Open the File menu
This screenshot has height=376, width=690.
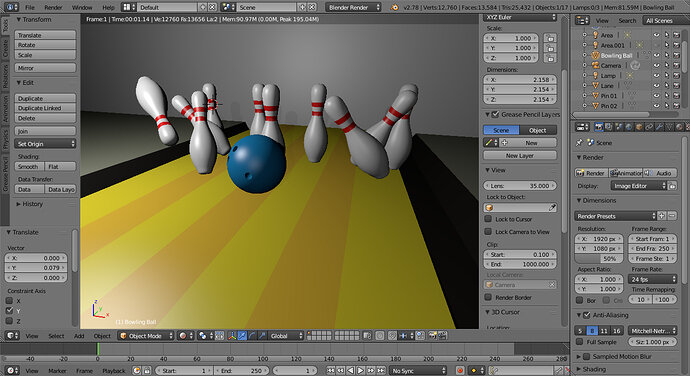29,7
